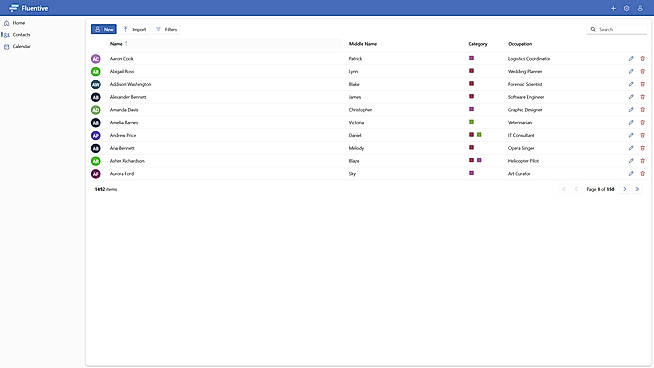The height and width of the screenshot is (368, 654).
Task: Click the plus icon in the top bar
Action: (613, 8)
